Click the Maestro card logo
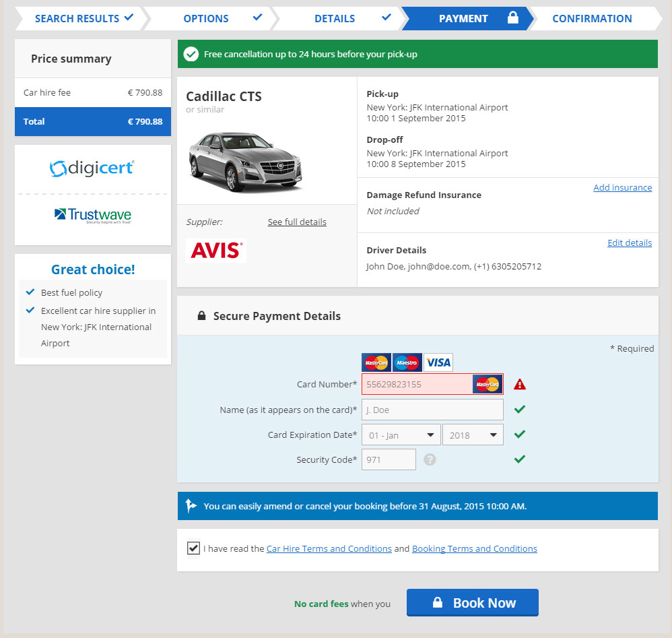 coord(407,362)
